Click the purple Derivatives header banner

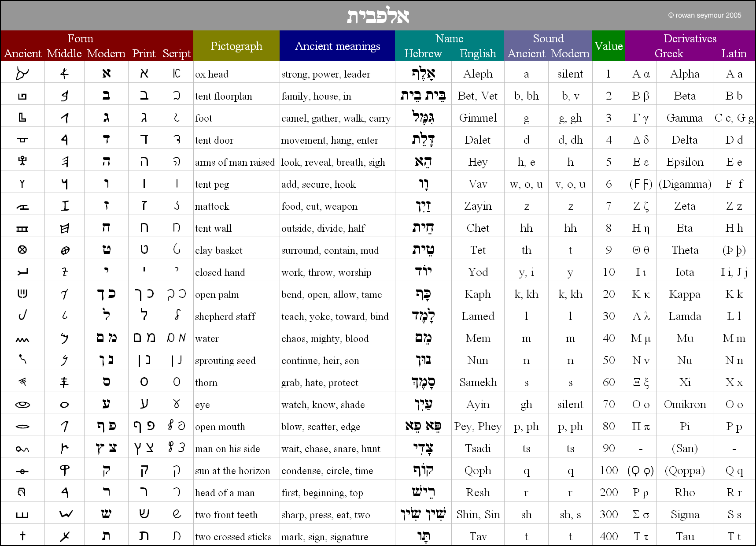(x=690, y=38)
